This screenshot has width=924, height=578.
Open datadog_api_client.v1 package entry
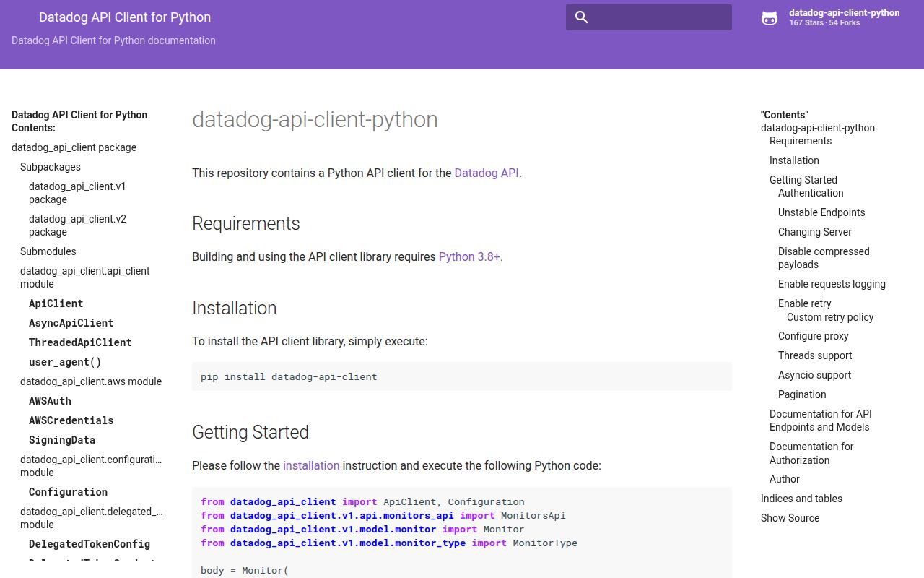77,193
